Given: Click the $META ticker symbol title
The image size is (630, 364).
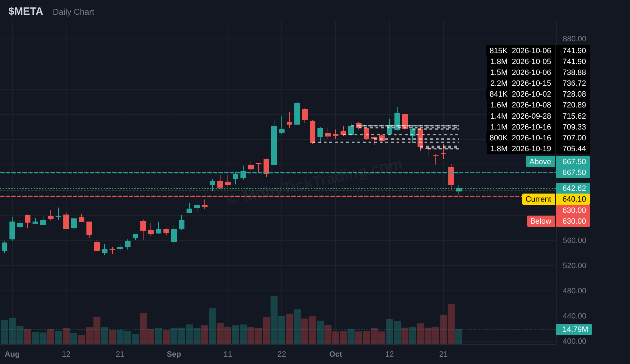Looking at the screenshot, I should (26, 12).
